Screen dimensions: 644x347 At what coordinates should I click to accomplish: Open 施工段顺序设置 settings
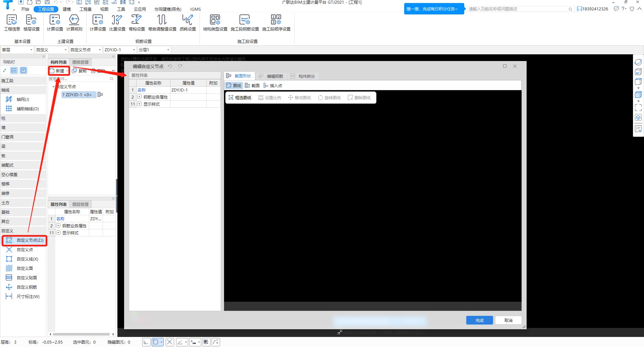click(276, 23)
